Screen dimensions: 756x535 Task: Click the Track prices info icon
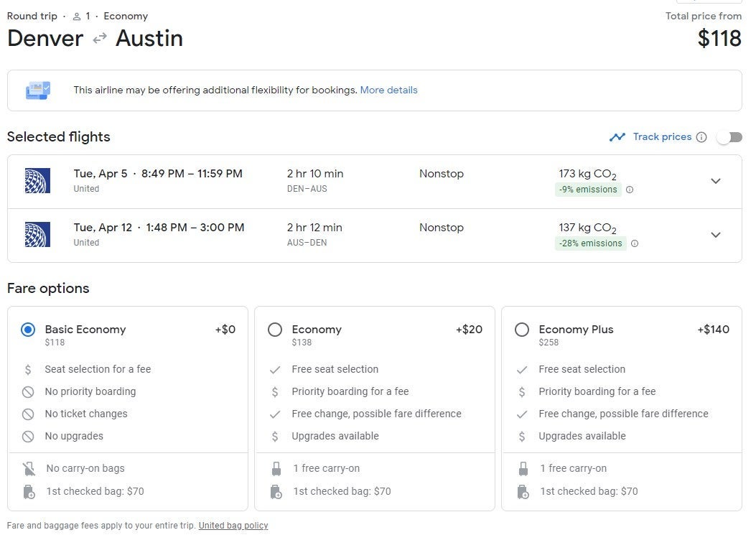[701, 137]
